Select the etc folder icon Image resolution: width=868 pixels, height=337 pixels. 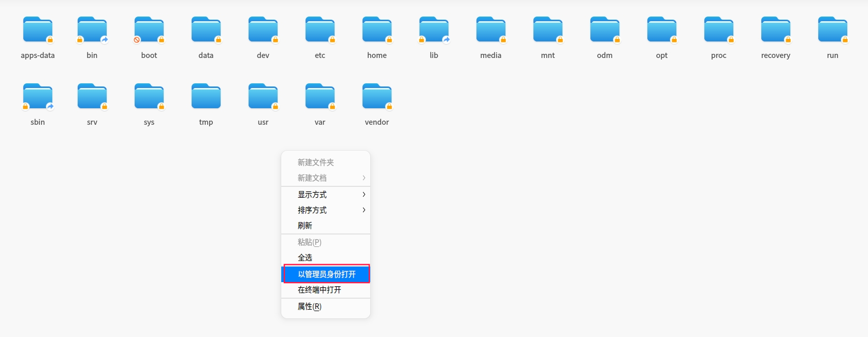[x=320, y=30]
